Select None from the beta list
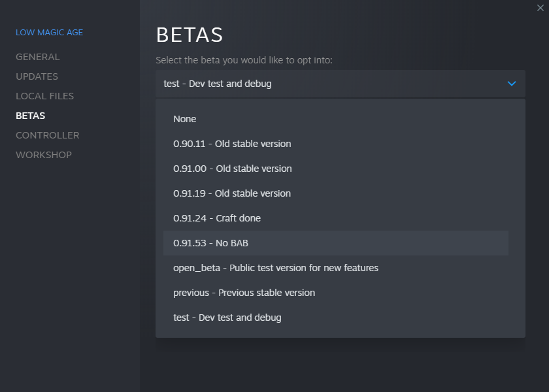The image size is (549, 392). tap(336, 119)
